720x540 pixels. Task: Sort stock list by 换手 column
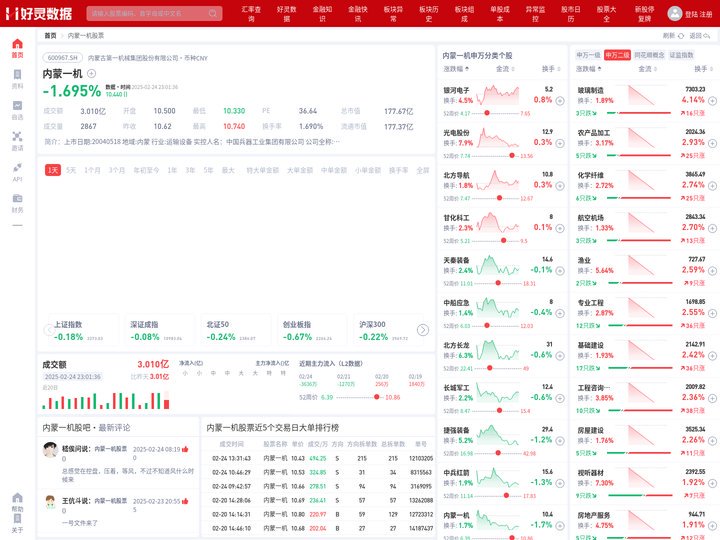click(x=551, y=69)
